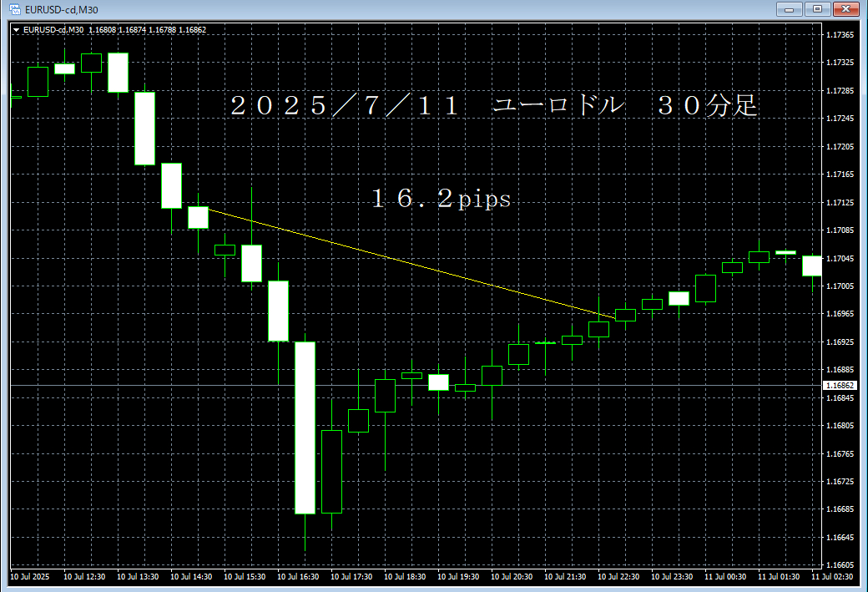
Task: Maximize the EURUSD-cd,M30 chart window
Action: [817, 9]
